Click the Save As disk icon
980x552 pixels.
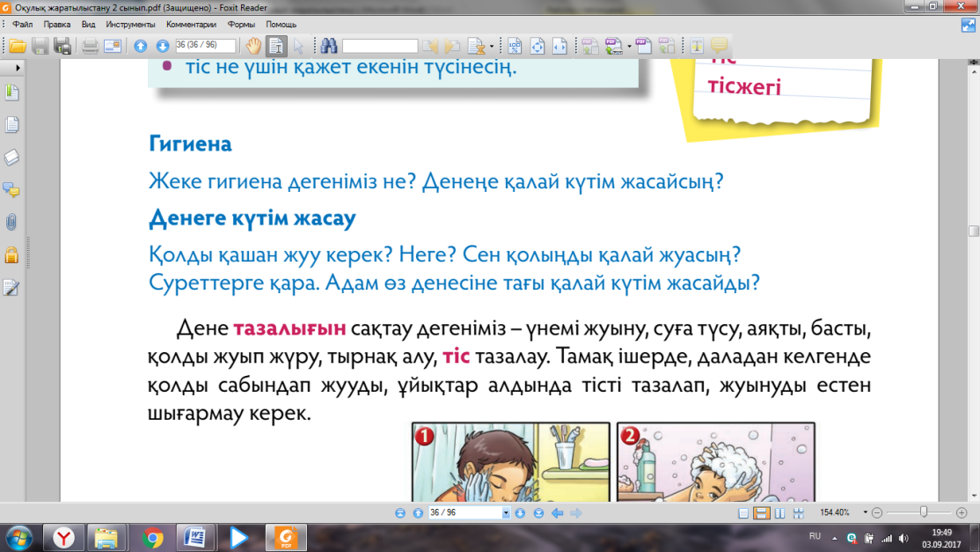62,46
